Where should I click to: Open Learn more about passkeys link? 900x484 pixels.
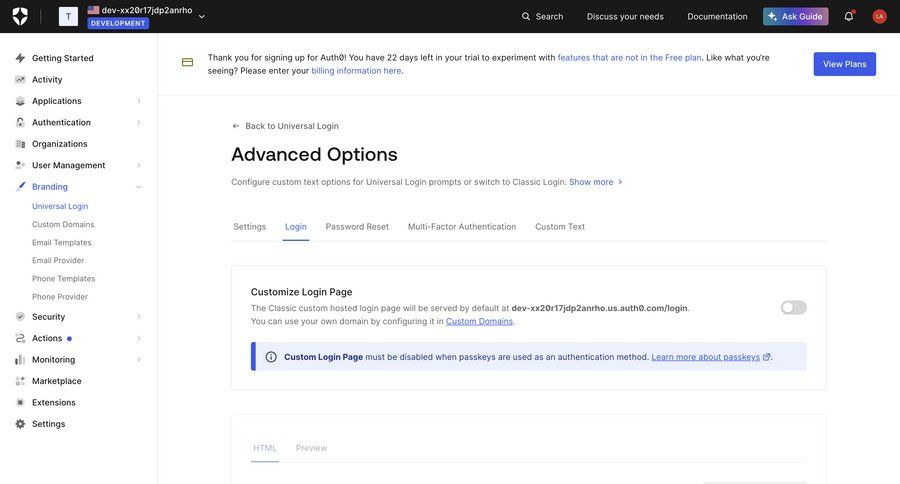[x=705, y=357]
